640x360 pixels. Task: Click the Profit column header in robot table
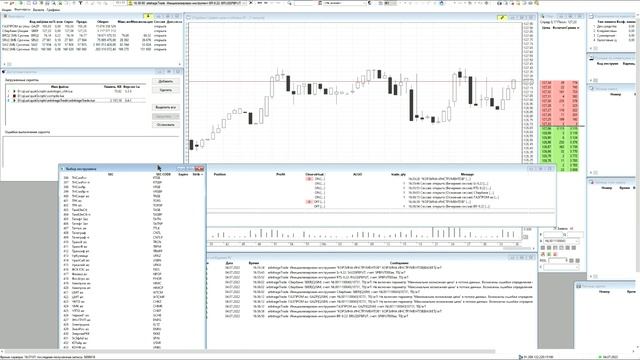[280, 174]
